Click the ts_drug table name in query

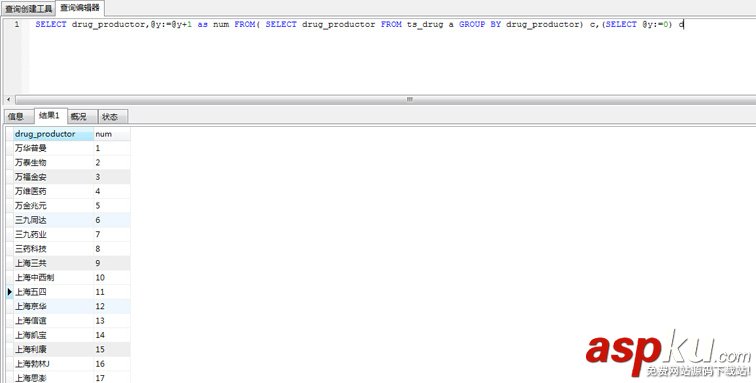425,24
